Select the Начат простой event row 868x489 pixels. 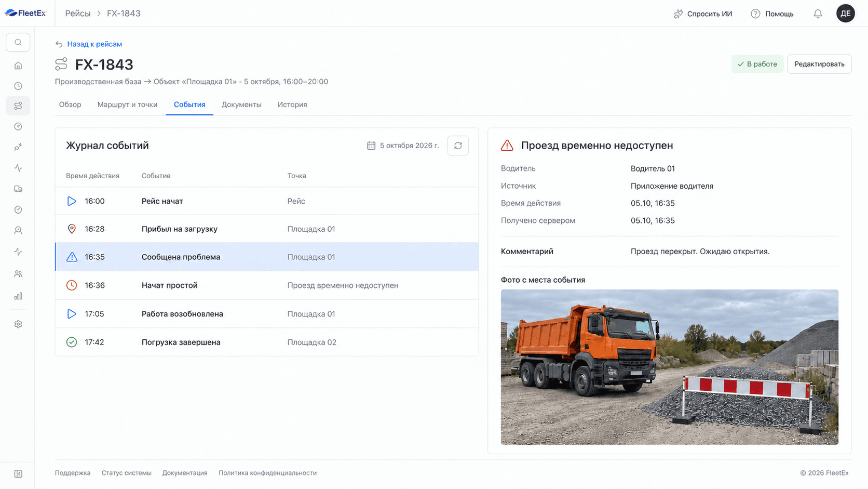[x=267, y=285]
